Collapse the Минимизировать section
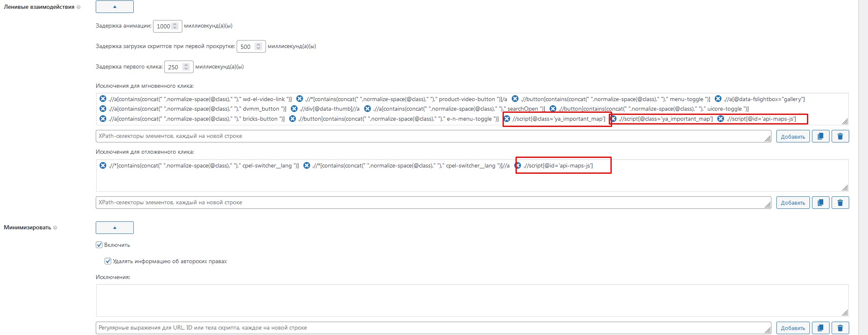Screen dimensions: 868x335 coord(115,228)
